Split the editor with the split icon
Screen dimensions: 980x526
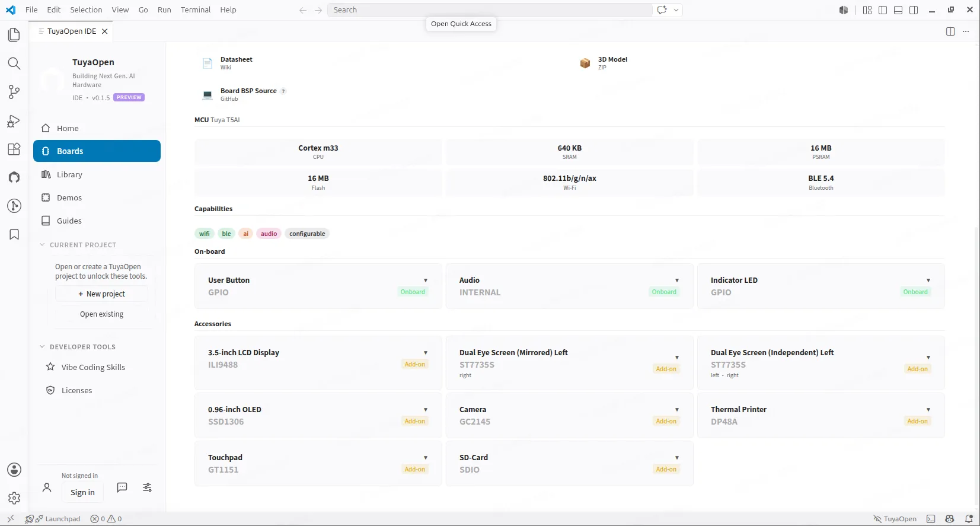click(950, 31)
